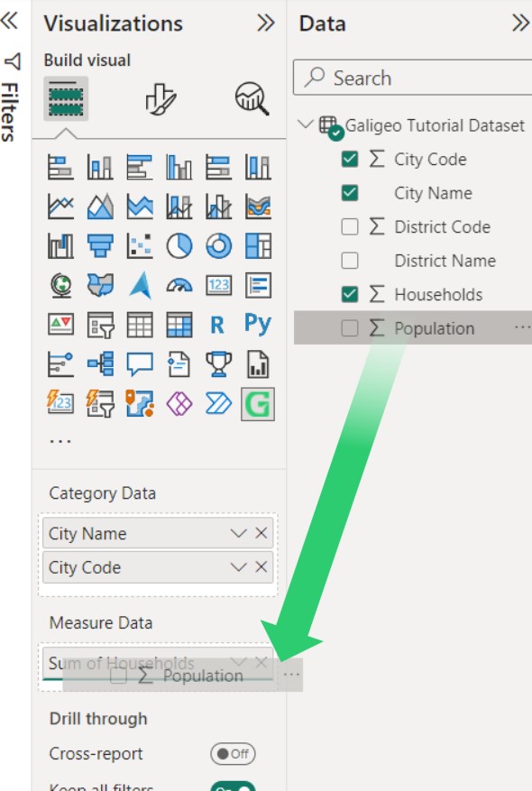Viewport: 532px width, 791px height.
Task: Collapse the Data pane
Action: (x=520, y=23)
